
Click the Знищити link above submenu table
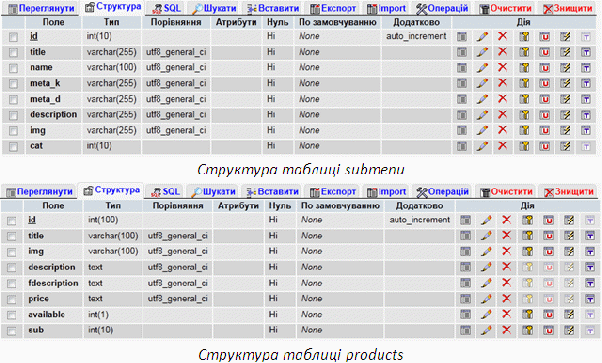568,8
